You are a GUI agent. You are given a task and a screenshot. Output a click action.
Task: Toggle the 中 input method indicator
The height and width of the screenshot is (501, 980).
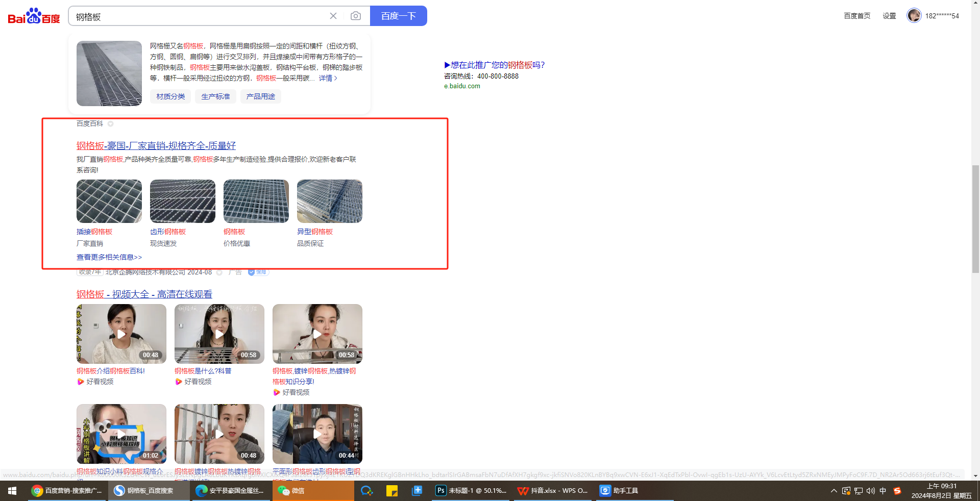click(x=883, y=491)
